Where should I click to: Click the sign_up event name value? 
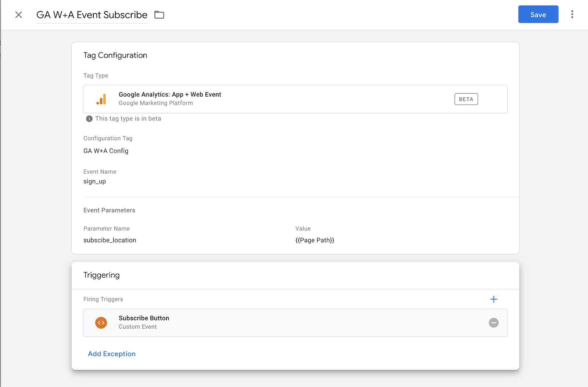94,181
